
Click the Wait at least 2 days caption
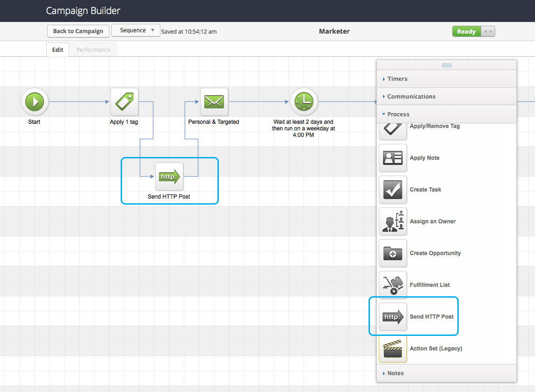point(304,128)
